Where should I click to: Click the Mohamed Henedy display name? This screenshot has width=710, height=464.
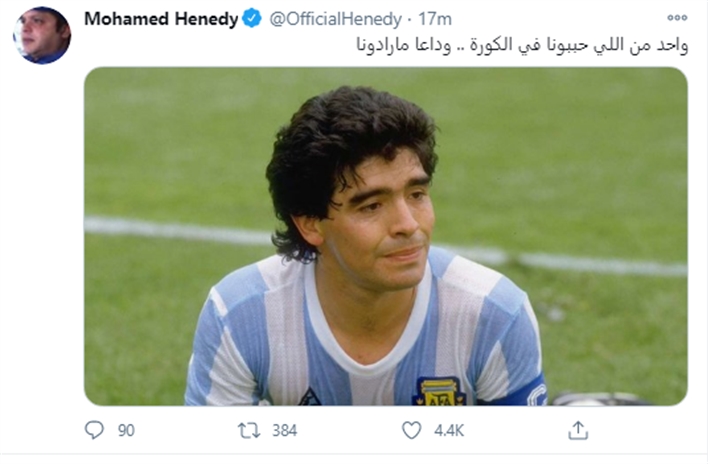[161, 19]
